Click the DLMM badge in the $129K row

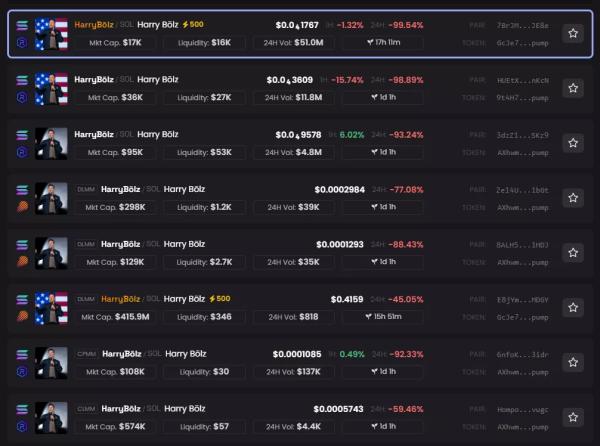(x=86, y=244)
